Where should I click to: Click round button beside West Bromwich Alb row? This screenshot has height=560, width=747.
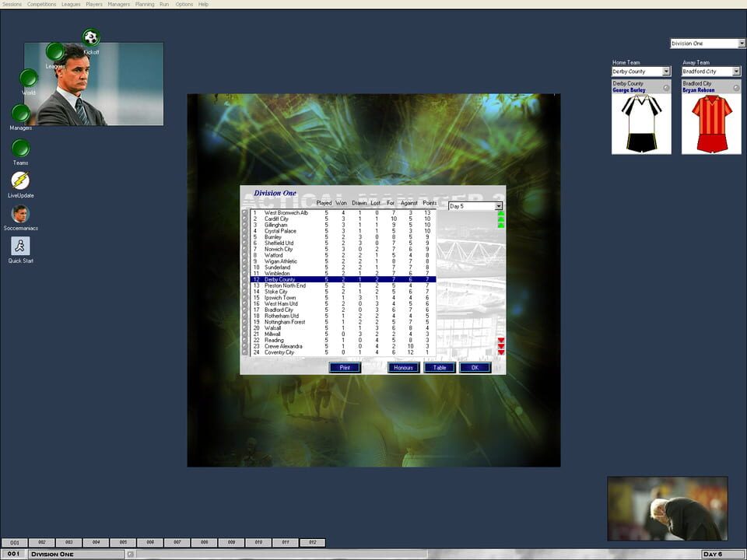[245, 213]
